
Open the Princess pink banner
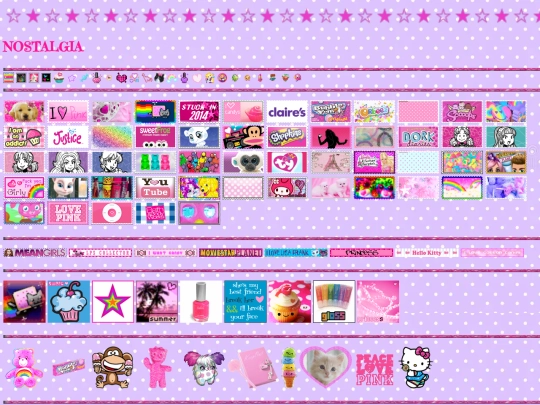click(361, 253)
